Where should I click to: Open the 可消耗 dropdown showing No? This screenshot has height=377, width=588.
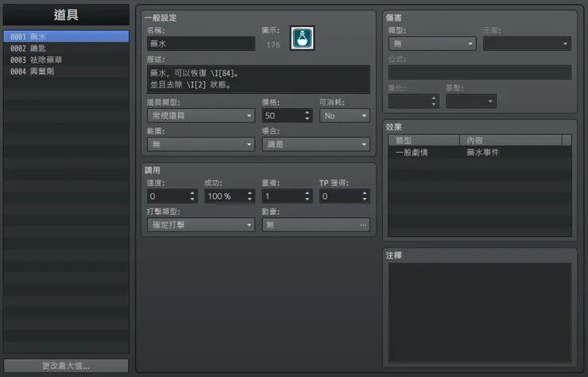[345, 115]
